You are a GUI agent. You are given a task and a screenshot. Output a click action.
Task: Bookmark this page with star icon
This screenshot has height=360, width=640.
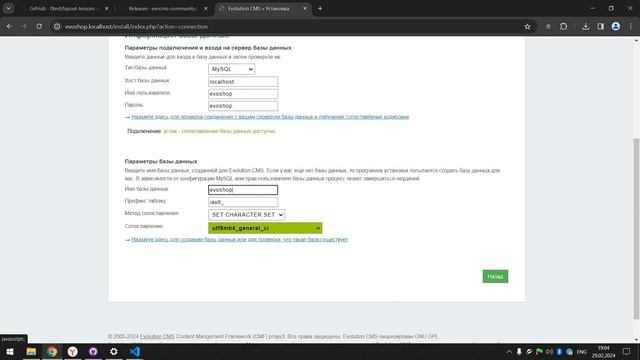pyautogui.click(x=527, y=27)
